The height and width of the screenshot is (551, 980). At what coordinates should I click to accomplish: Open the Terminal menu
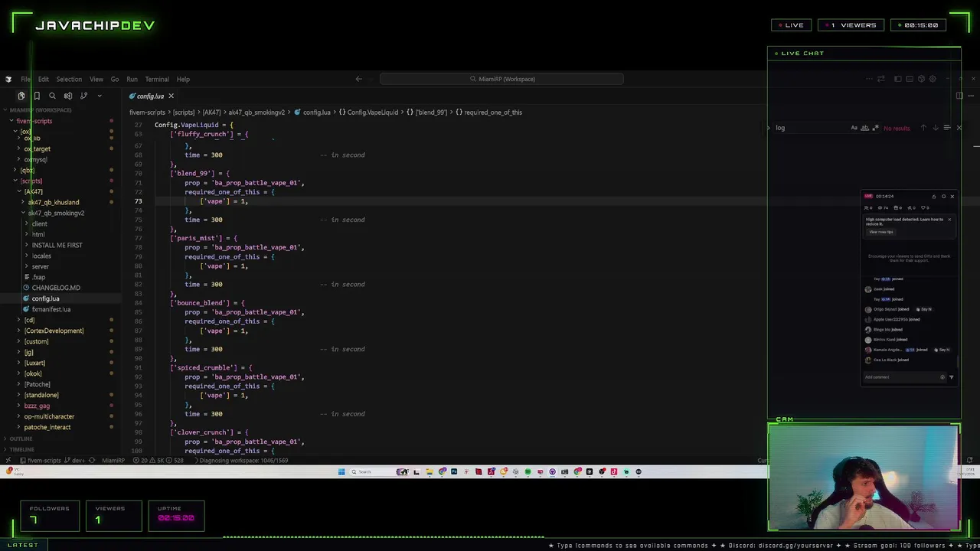[157, 79]
